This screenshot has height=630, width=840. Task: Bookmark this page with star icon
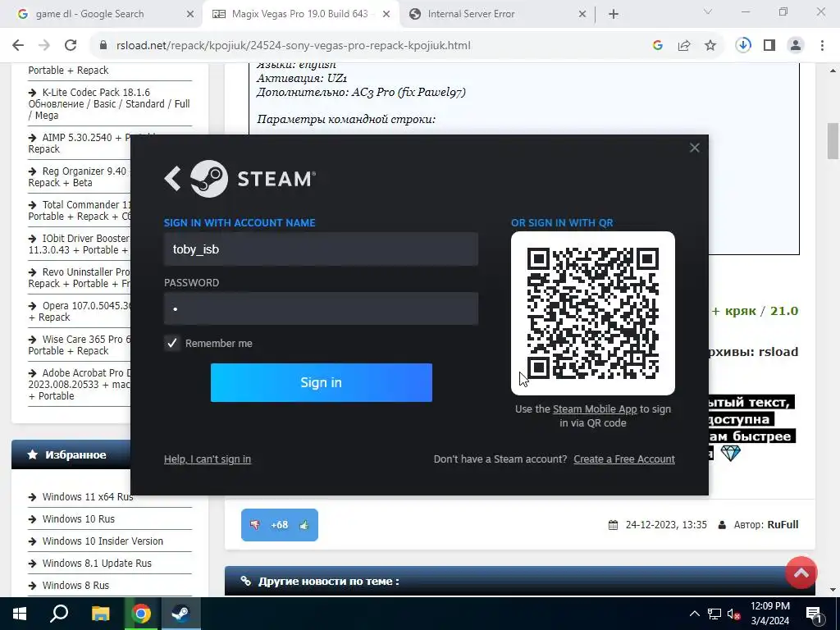click(710, 46)
